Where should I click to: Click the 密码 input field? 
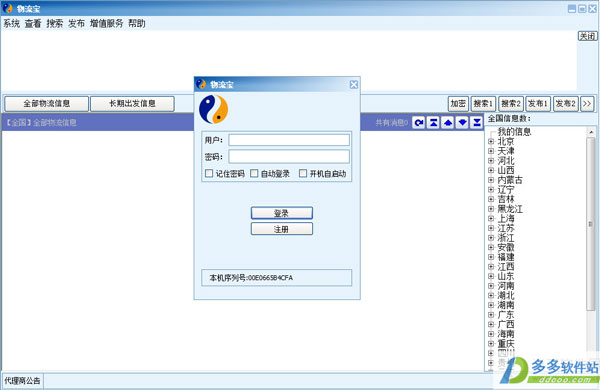click(x=289, y=157)
